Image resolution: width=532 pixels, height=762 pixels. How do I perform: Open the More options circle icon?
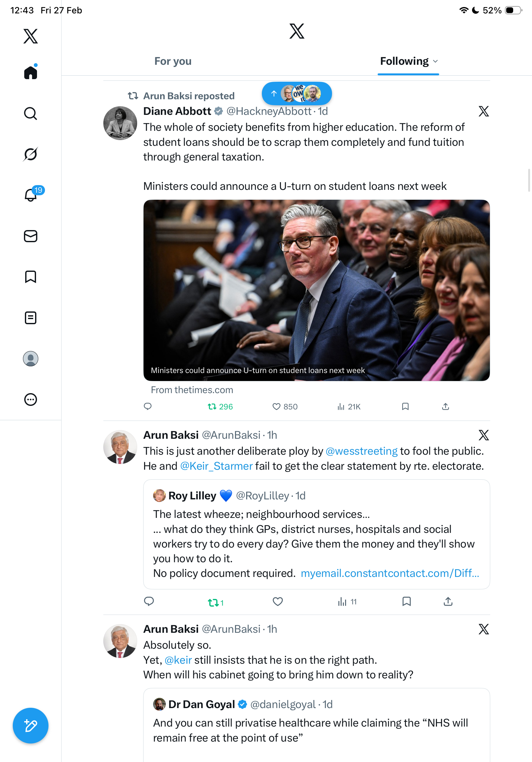[31, 400]
